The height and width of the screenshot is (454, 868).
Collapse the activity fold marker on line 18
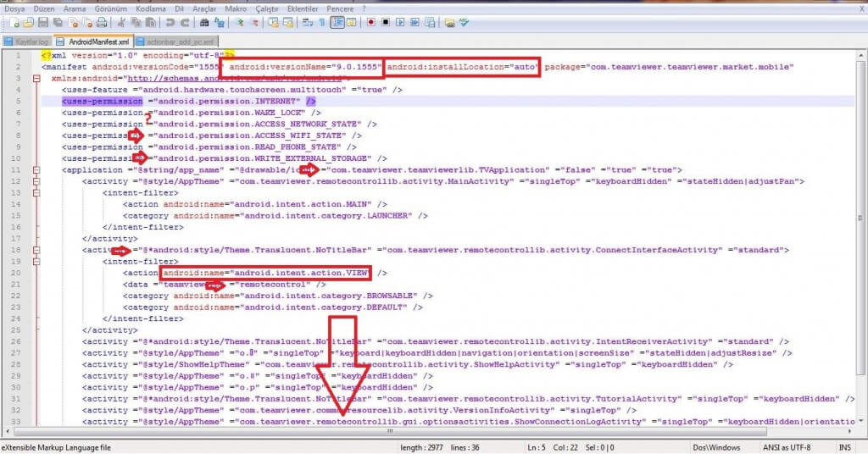[36, 251]
